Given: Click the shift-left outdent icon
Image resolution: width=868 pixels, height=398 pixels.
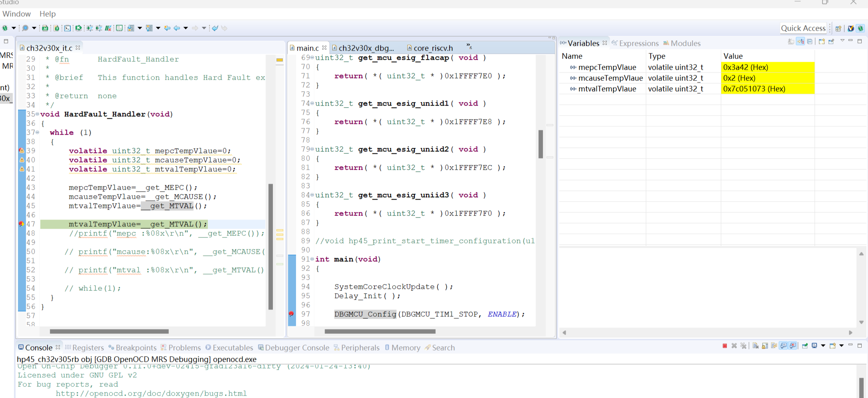Looking at the screenshot, I should point(99,28).
